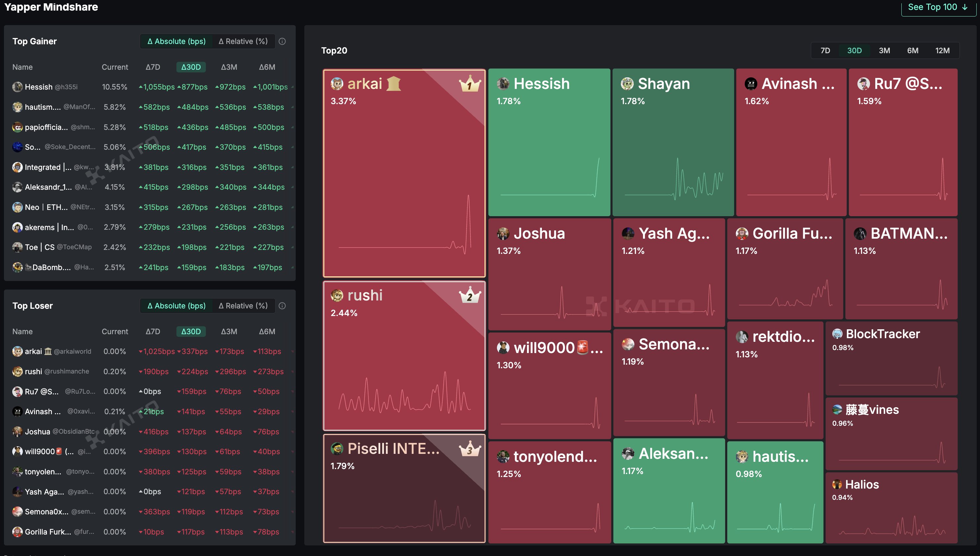980x556 pixels.
Task: Click BlockTracker avatar icon in treemap
Action: [x=837, y=334]
